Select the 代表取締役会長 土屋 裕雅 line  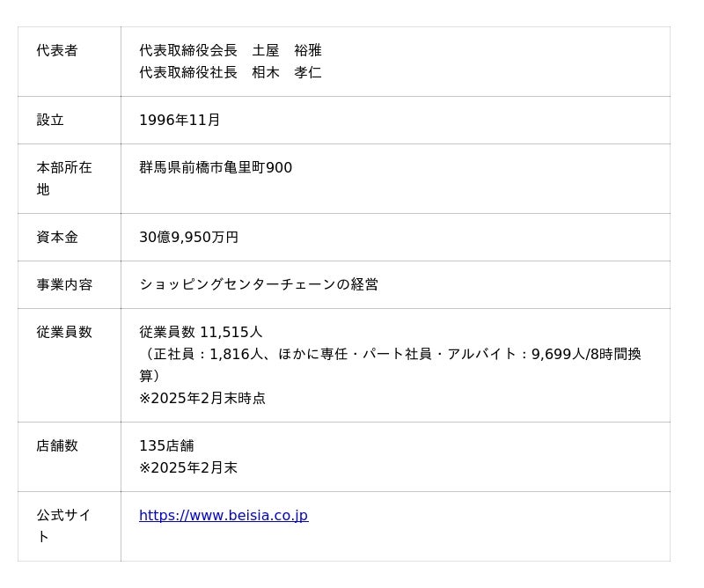tap(231, 51)
